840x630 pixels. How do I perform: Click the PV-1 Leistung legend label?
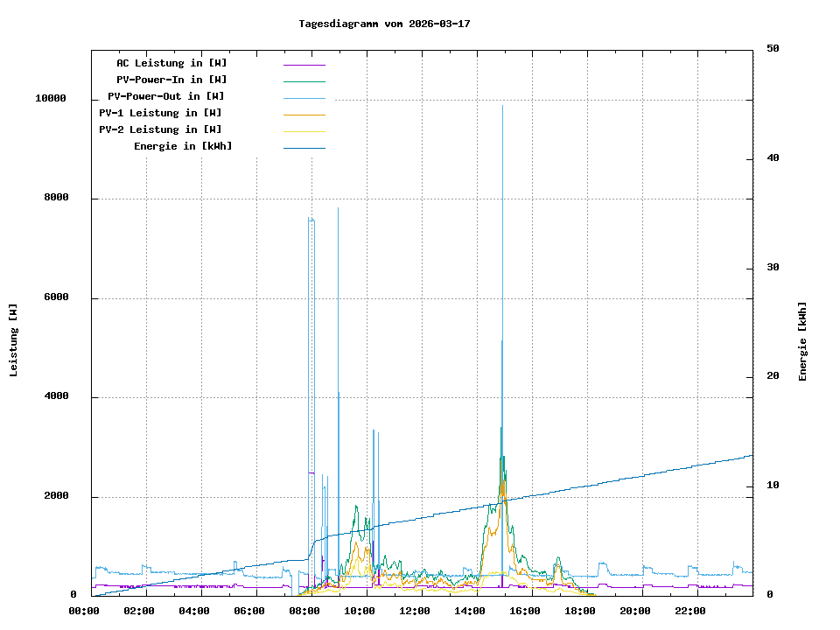click(x=160, y=113)
